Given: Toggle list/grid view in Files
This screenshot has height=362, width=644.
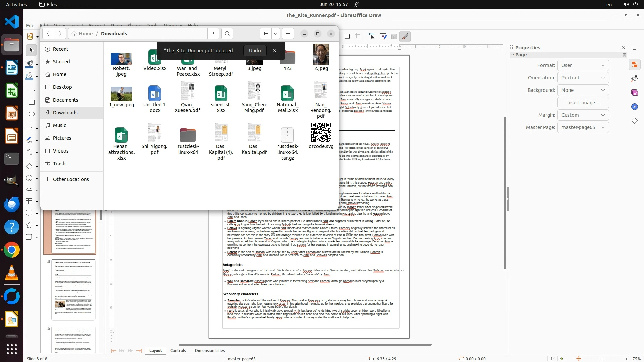Looking at the screenshot, I should pyautogui.click(x=266, y=34).
